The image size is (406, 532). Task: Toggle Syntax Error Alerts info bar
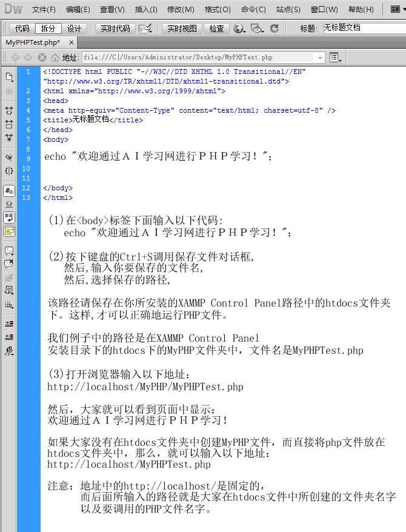point(9,230)
